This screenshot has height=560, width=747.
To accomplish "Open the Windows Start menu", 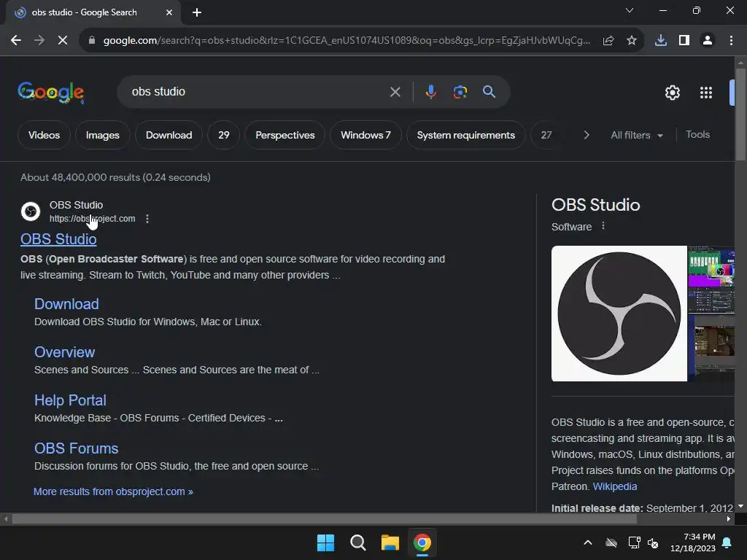I will tap(326, 542).
